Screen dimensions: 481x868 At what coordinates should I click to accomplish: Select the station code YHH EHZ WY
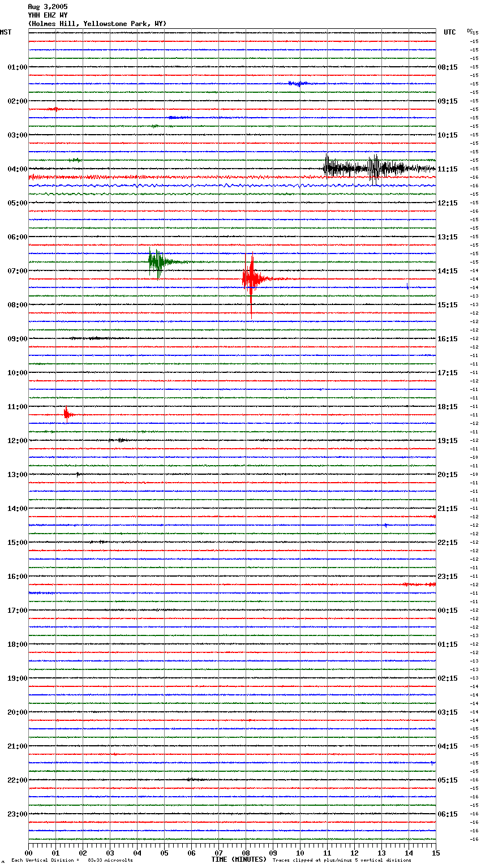[x=48, y=15]
